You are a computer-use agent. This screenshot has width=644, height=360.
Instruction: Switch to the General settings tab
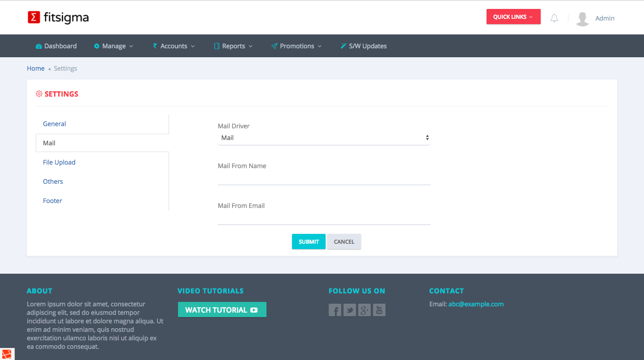coord(55,124)
